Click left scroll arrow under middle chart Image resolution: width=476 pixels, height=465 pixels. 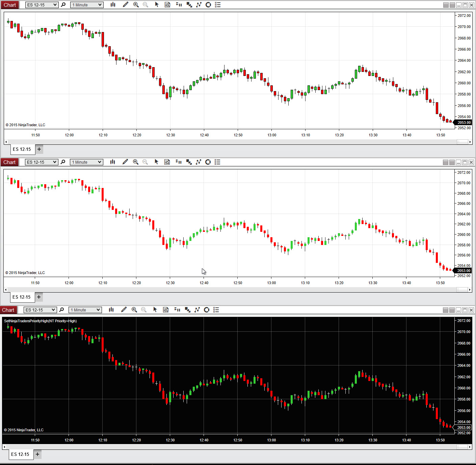[5, 290]
